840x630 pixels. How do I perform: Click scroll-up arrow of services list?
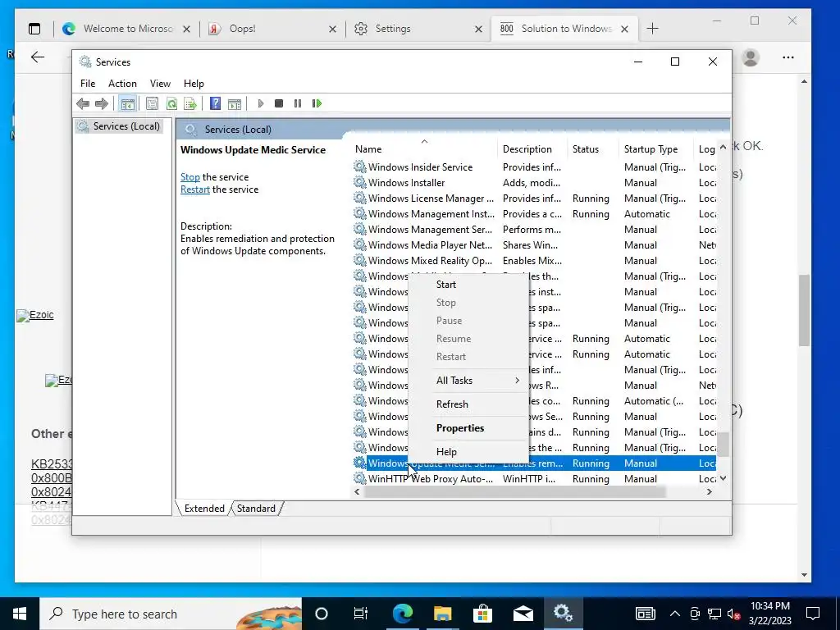(x=724, y=147)
